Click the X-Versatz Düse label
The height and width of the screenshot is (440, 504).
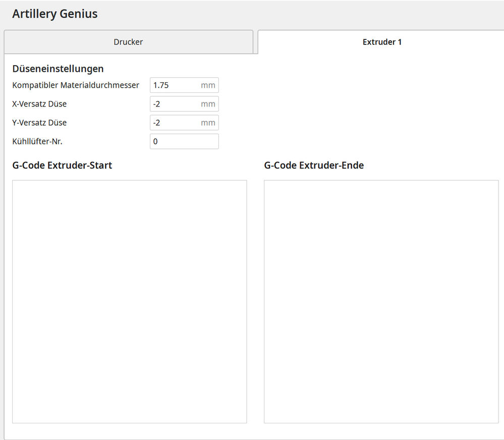click(x=39, y=104)
